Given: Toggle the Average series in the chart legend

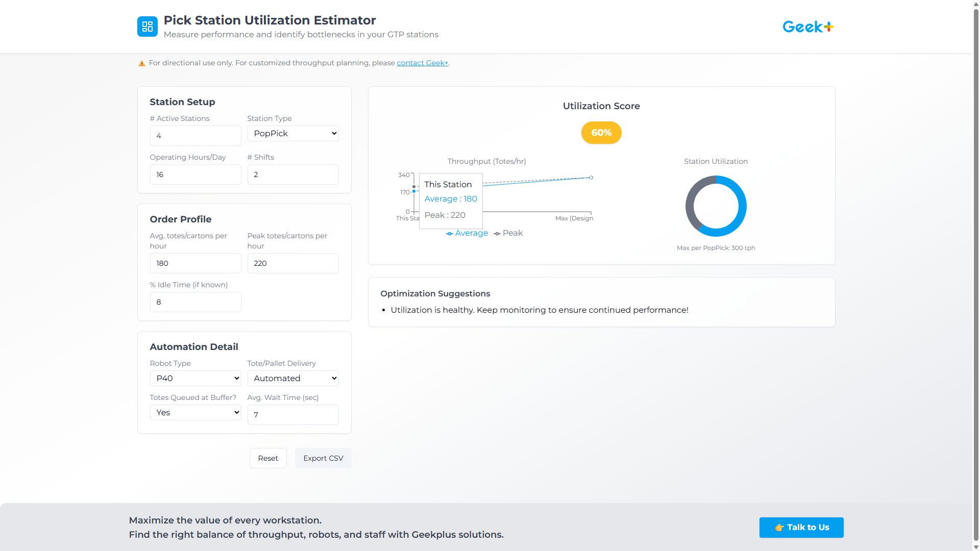Looking at the screenshot, I should pyautogui.click(x=467, y=233).
